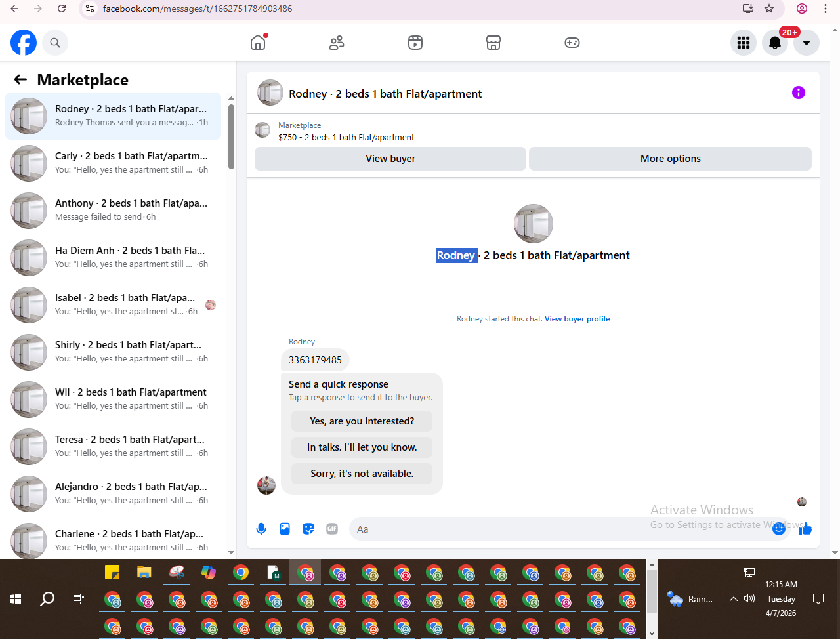Bookmark this page with the star icon
The width and height of the screenshot is (840, 639).
(x=769, y=9)
